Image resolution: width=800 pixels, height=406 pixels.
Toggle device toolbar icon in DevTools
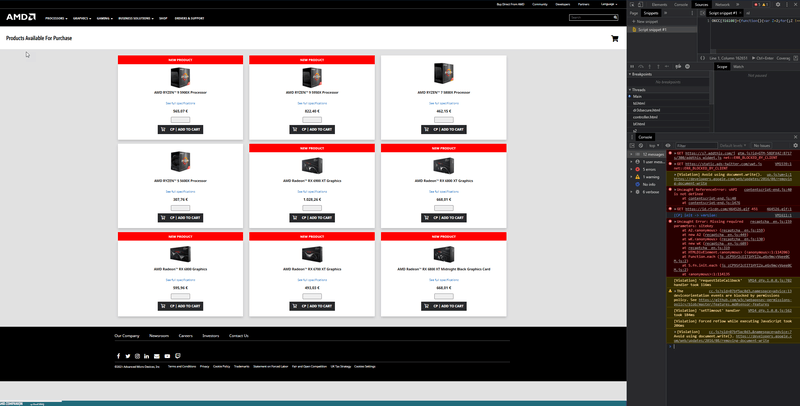coord(640,5)
